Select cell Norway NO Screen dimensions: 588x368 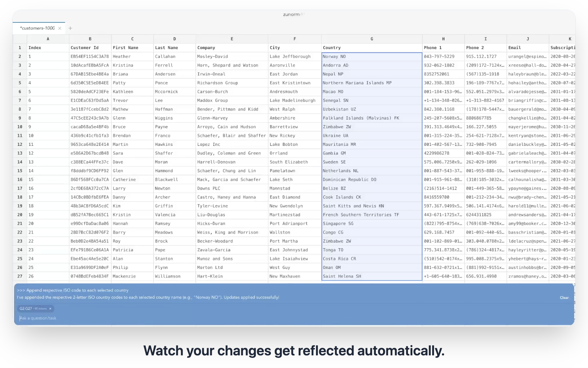[372, 57]
